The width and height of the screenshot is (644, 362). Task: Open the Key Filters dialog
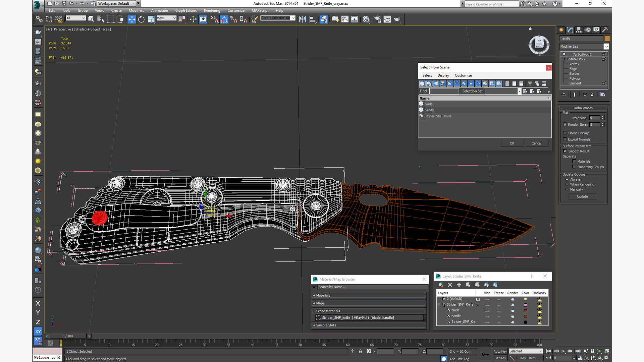tap(529, 358)
